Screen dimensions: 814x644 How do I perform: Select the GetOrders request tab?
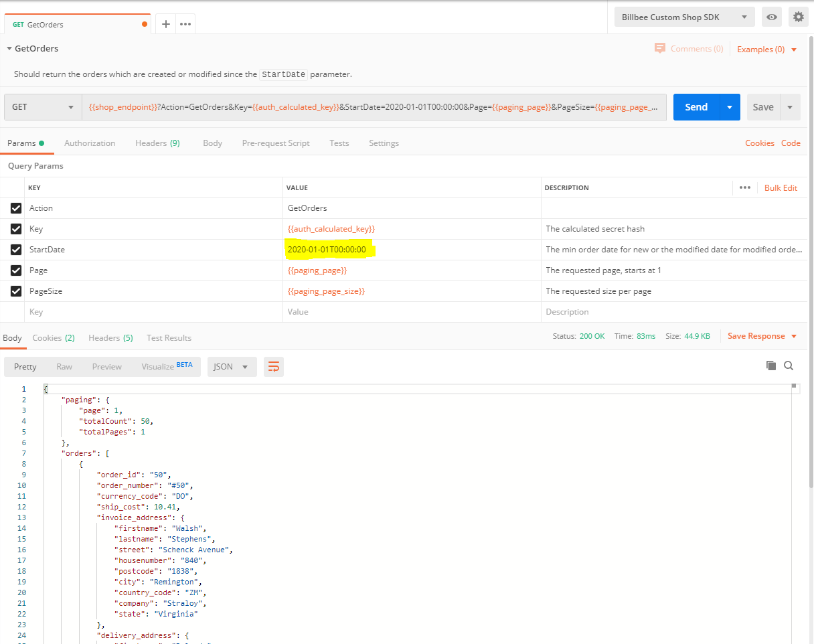coord(77,25)
